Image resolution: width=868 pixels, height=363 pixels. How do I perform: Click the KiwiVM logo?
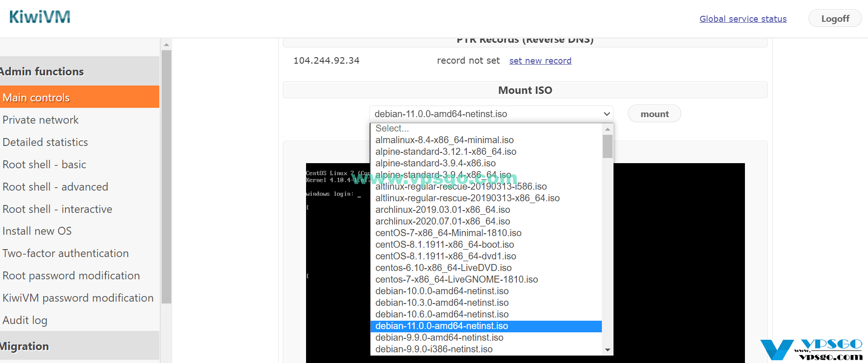point(40,17)
